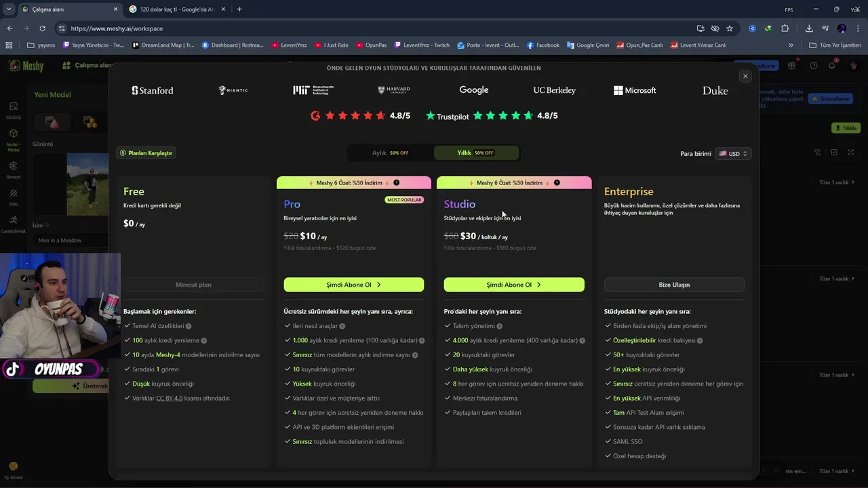This screenshot has width=868, height=488.
Task: Click the Güncelleme upgrade button
Action: point(831,99)
